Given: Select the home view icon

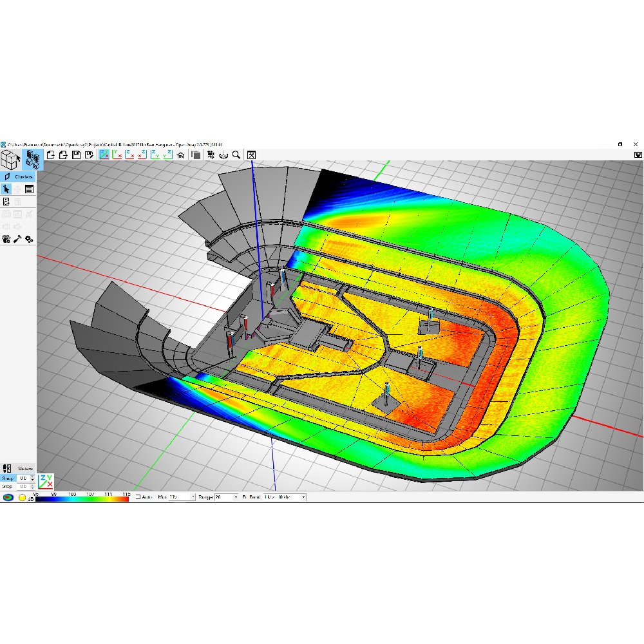Looking at the screenshot, I should pos(181,155).
